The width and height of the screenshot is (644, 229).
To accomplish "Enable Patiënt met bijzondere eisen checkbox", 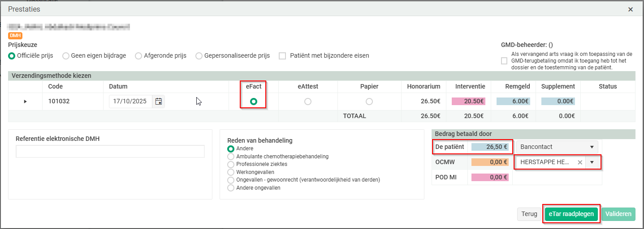I will point(282,56).
